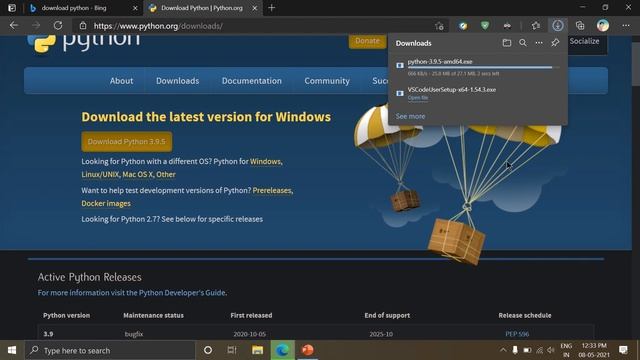Open File Explorer from taskbar

tap(257, 350)
